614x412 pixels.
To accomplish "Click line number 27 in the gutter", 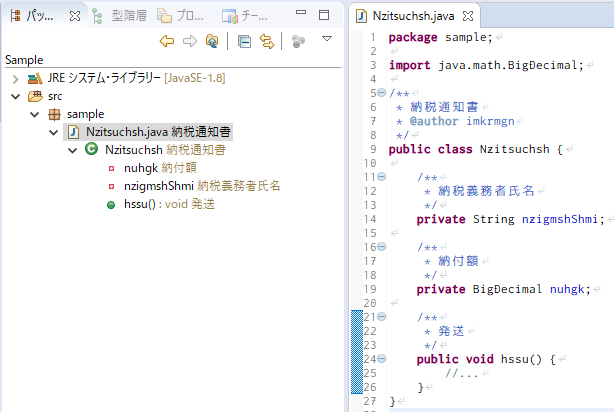I will pyautogui.click(x=369, y=401).
